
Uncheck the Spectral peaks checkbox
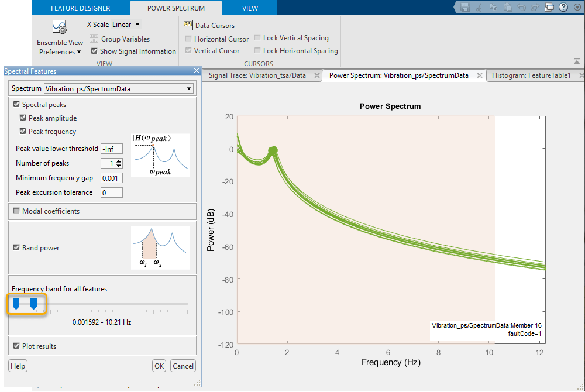[16, 104]
